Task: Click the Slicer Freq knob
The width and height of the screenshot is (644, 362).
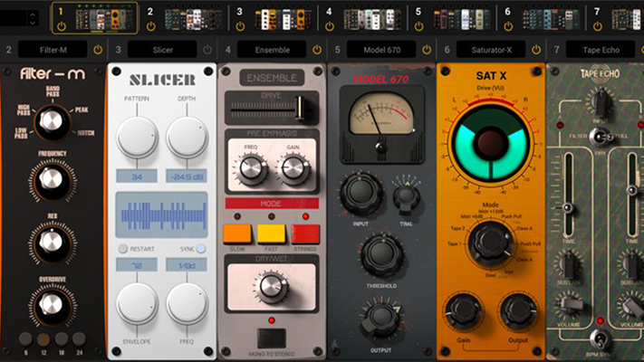Action: (187, 304)
